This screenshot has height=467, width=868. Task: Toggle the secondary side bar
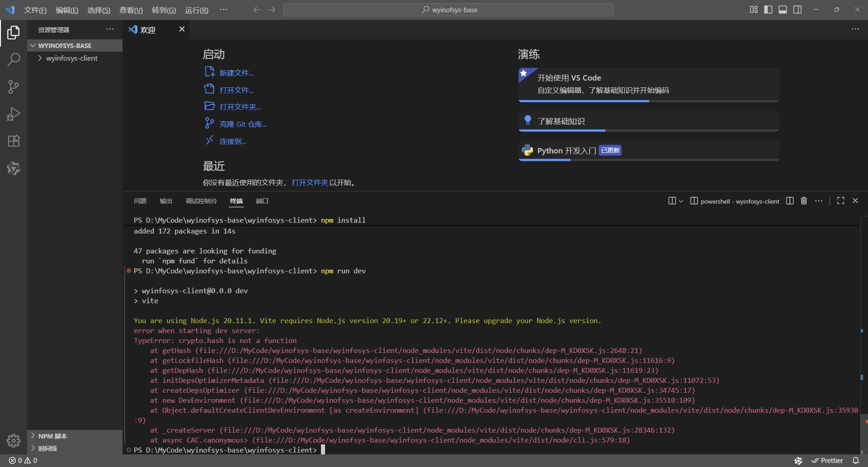tap(797, 9)
